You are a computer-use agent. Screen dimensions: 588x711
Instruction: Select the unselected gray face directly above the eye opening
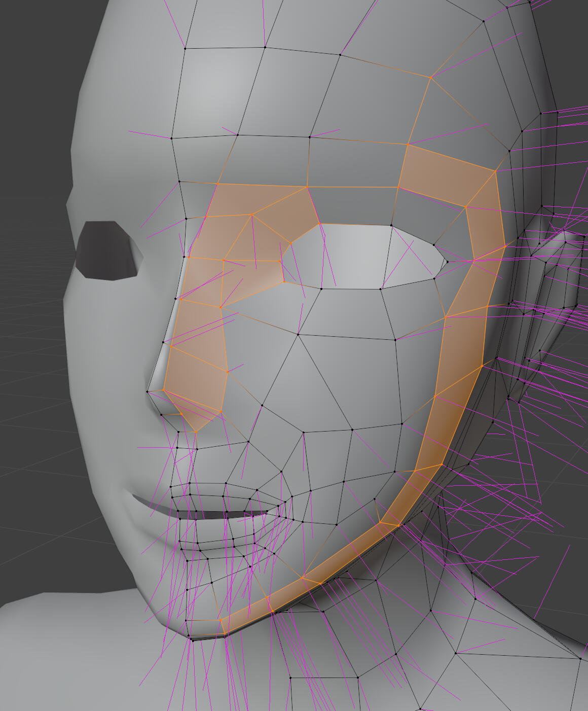[x=352, y=205]
